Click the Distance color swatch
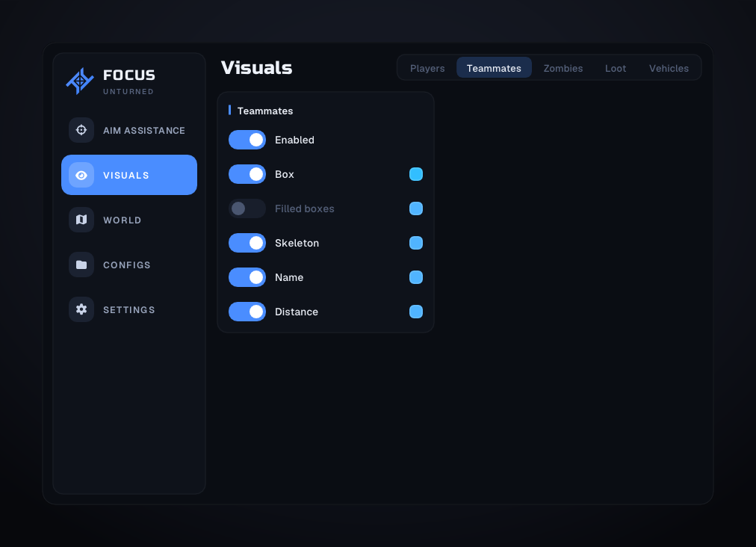 tap(416, 312)
